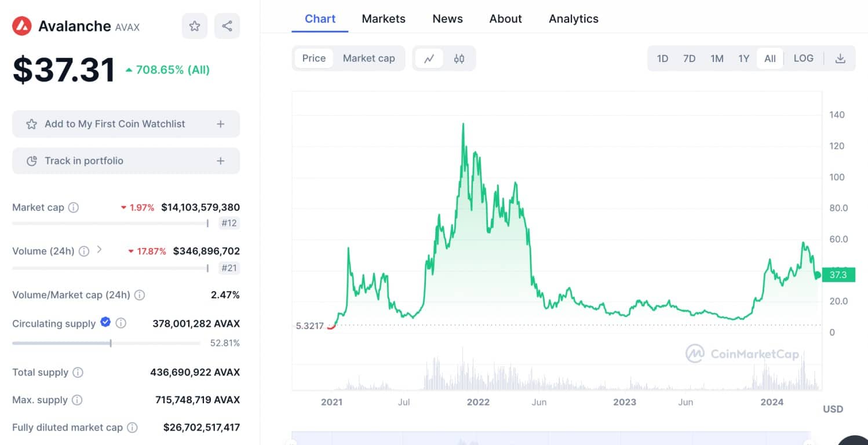Click info icon beside Circulating supply
The image size is (868, 445).
click(121, 323)
